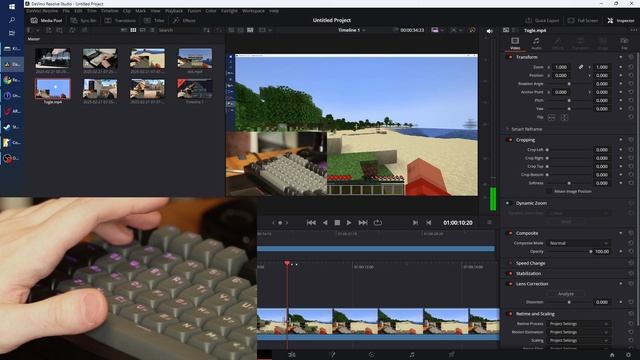Open the Motion Estimation dropdown
640x360 pixels.
pos(578,332)
